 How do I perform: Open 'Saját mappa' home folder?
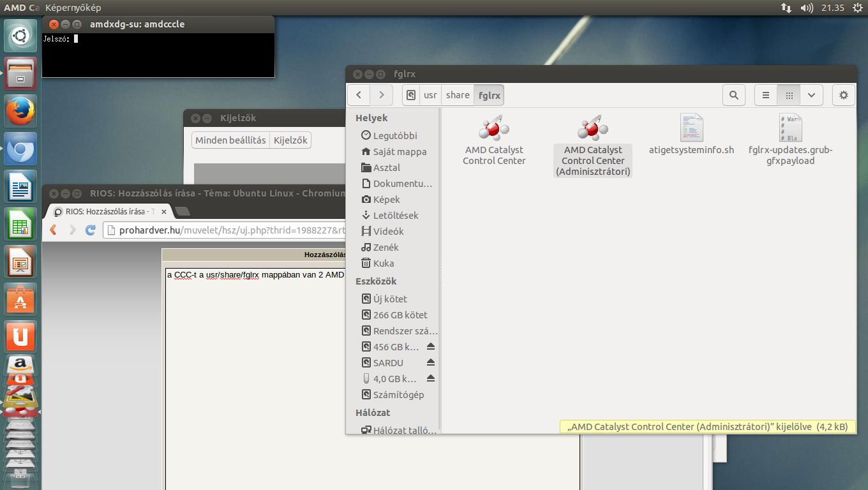394,151
